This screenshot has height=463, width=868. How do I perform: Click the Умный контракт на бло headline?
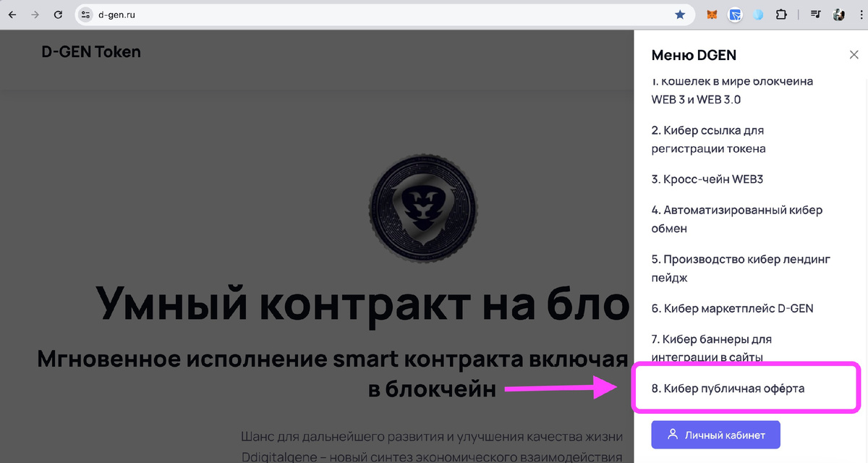(363, 302)
